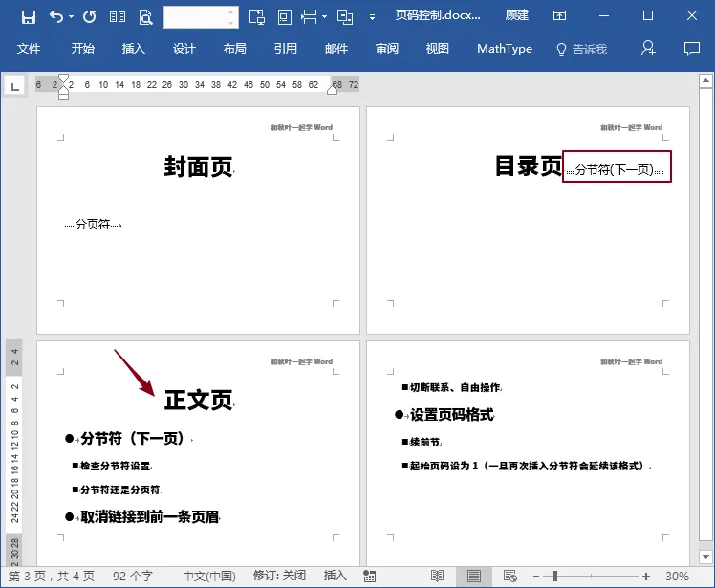The height and width of the screenshot is (588, 715).
Task: Click the zoom slider handle
Action: pos(555,577)
